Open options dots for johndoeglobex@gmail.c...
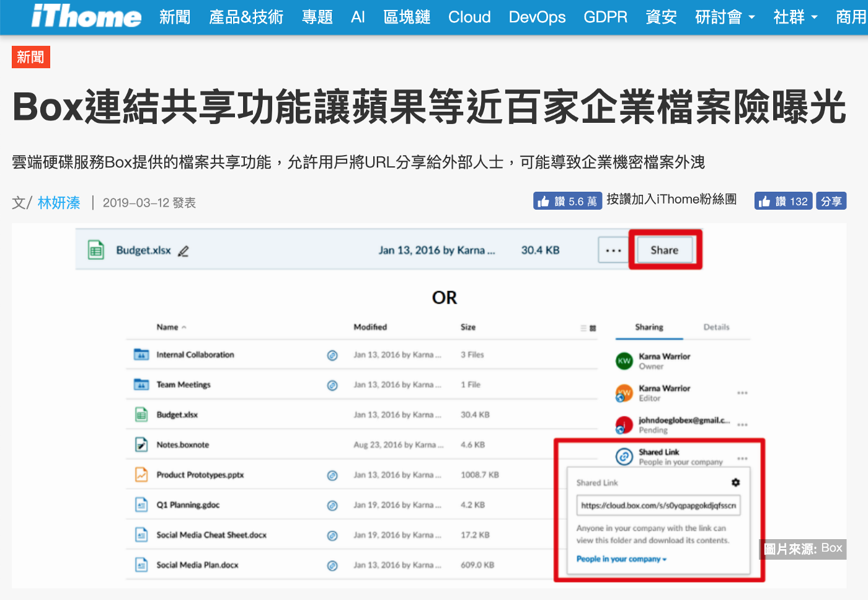 coord(742,425)
